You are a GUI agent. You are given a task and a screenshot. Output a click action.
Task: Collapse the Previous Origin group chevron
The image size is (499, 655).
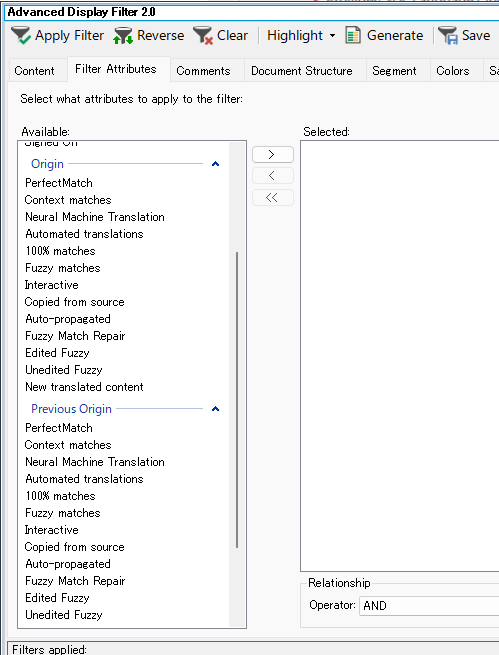click(215, 409)
